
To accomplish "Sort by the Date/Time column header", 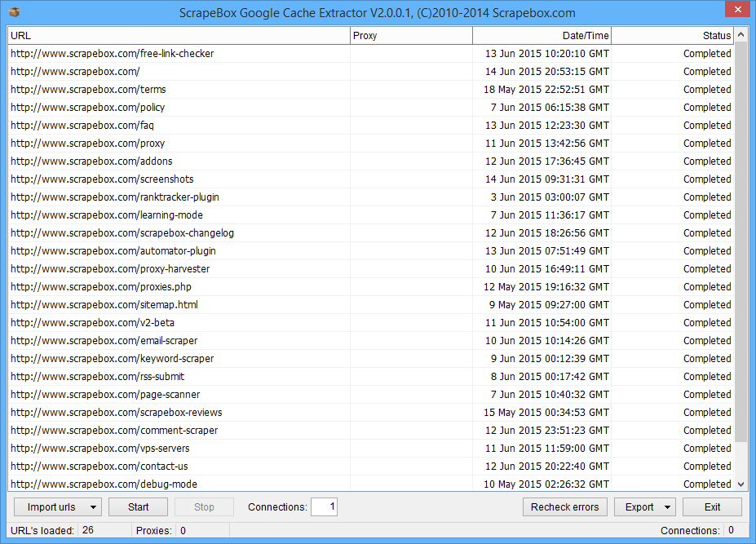I will [x=542, y=36].
